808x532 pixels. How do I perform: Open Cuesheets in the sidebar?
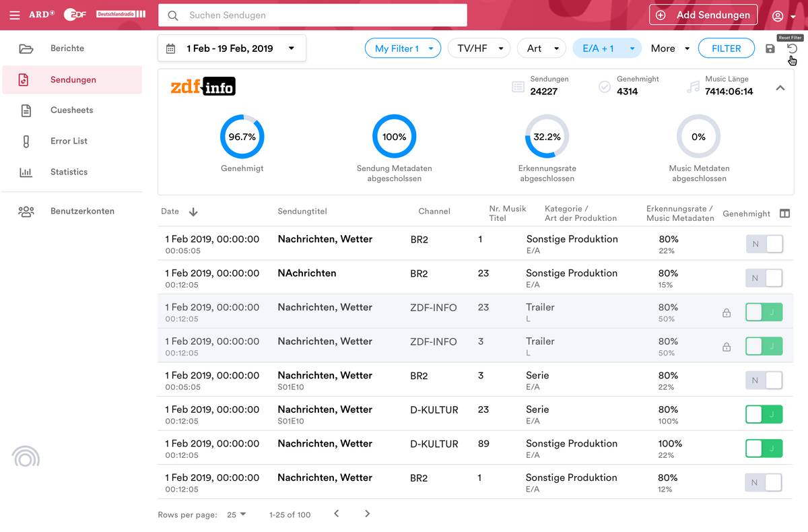(x=71, y=110)
